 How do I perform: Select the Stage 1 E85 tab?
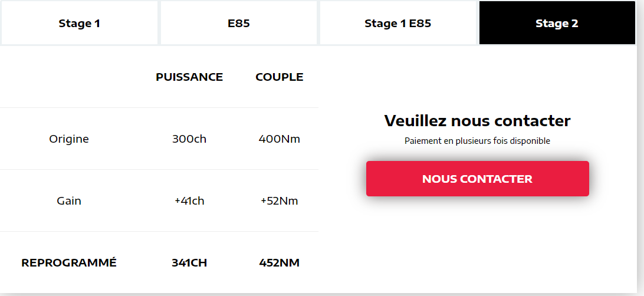pos(397,24)
